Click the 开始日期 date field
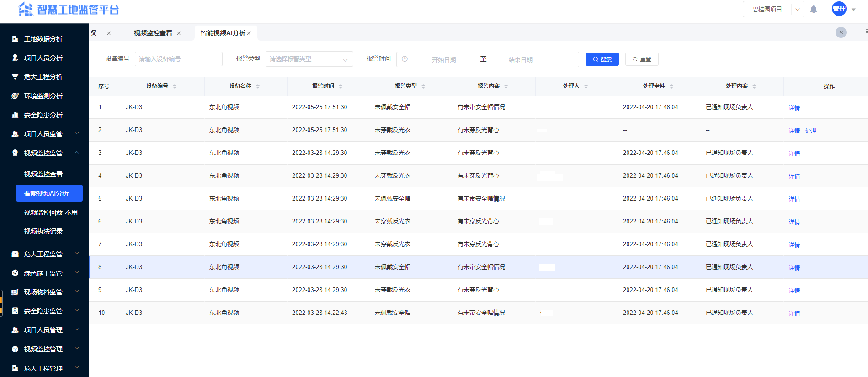Viewport: 868px width, 377px height. 443,59
